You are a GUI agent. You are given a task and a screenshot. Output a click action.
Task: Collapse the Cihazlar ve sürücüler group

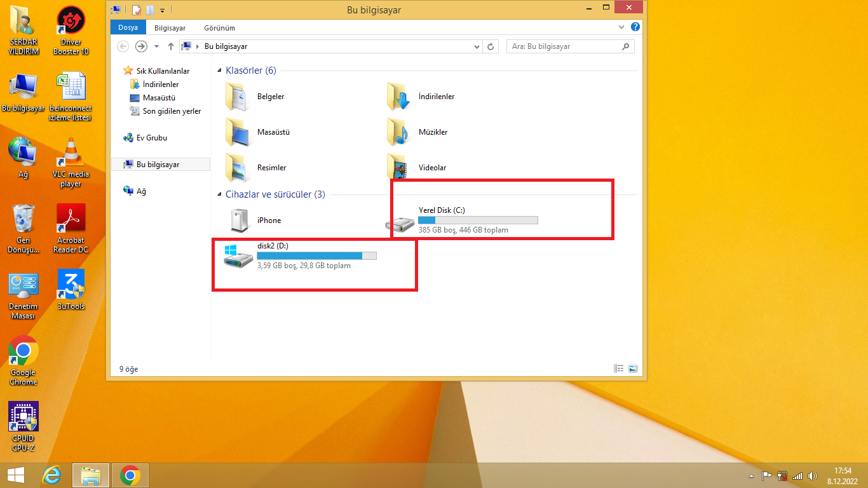[x=220, y=194]
